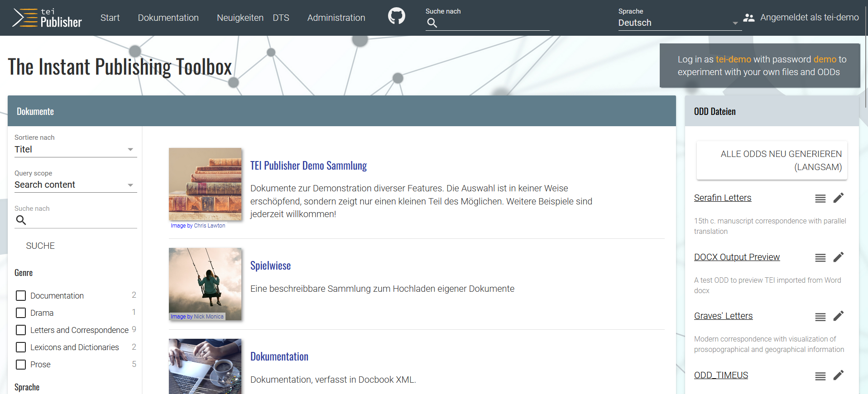Open Administration menu item
This screenshot has height=394, width=868.
tap(336, 18)
